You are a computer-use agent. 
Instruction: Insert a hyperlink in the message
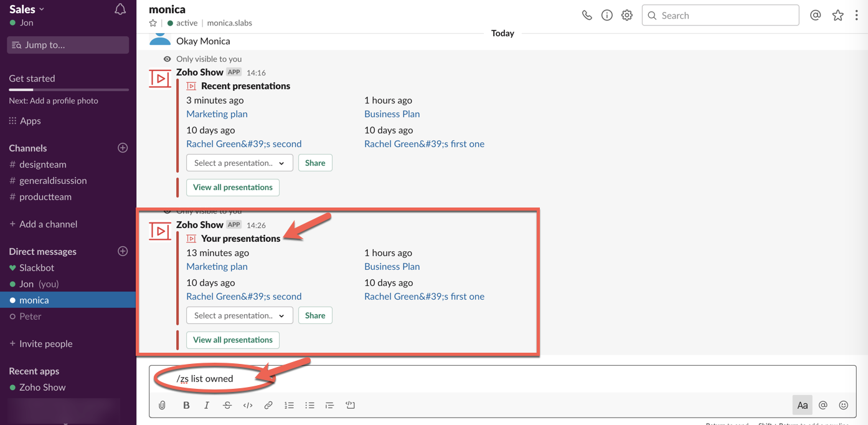pyautogui.click(x=268, y=405)
